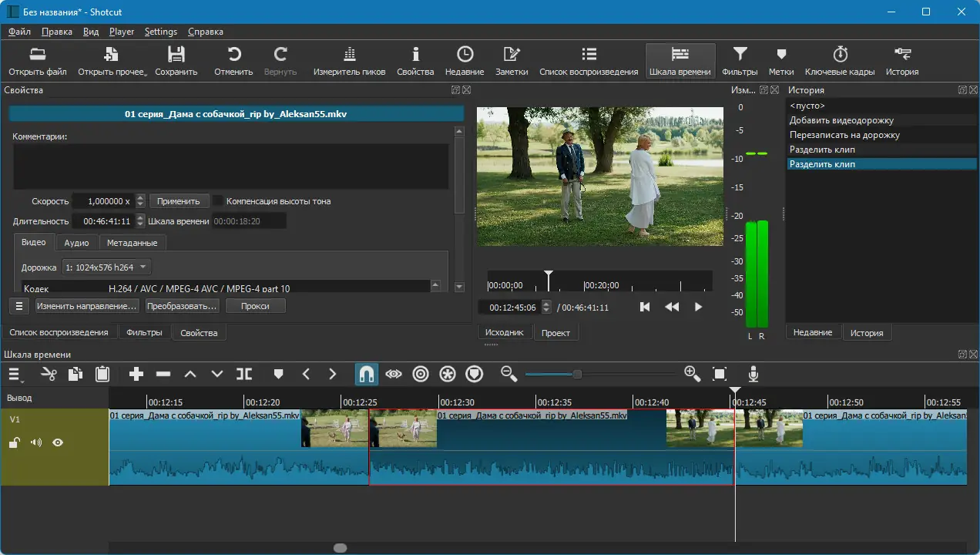Screen dimensions: 980x555
Task: Open the Settings menu in the menu bar
Action: click(x=160, y=32)
